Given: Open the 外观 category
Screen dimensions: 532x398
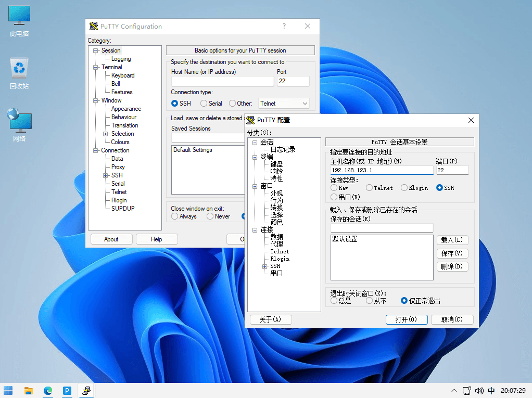Looking at the screenshot, I should pyautogui.click(x=276, y=193).
